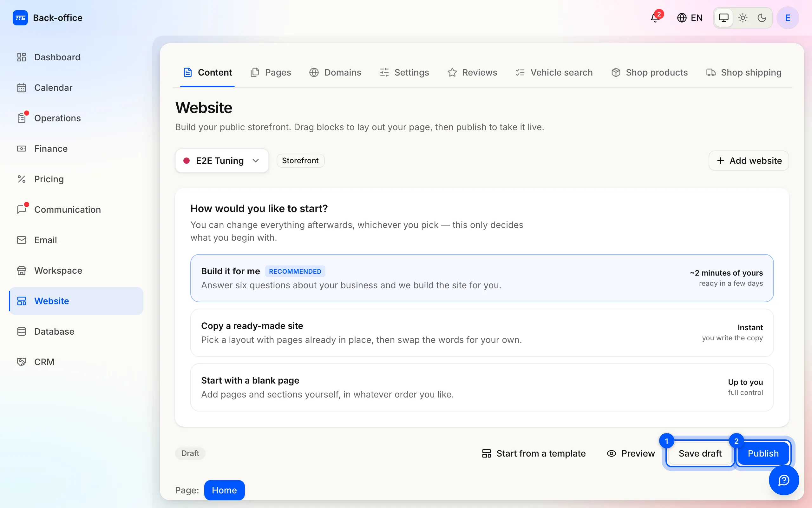
Task: Click the Storefront tag
Action: point(300,161)
